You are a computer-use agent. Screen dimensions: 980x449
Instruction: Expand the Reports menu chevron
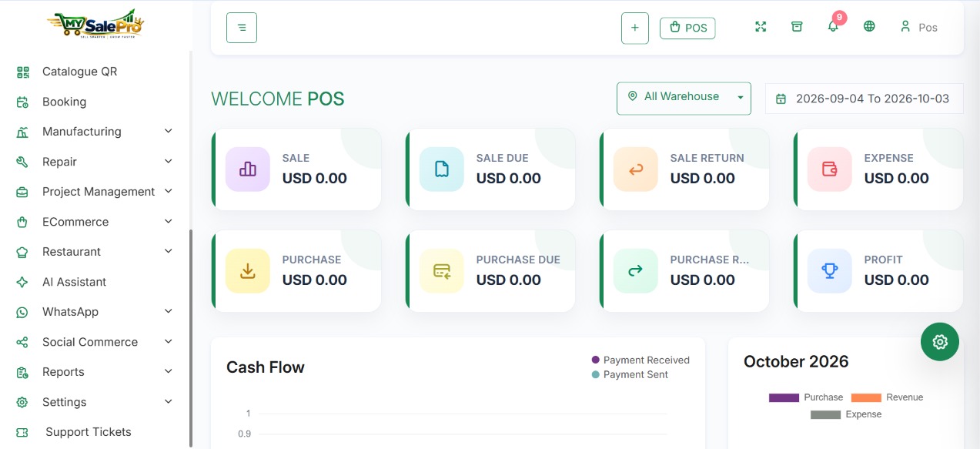pyautogui.click(x=169, y=371)
